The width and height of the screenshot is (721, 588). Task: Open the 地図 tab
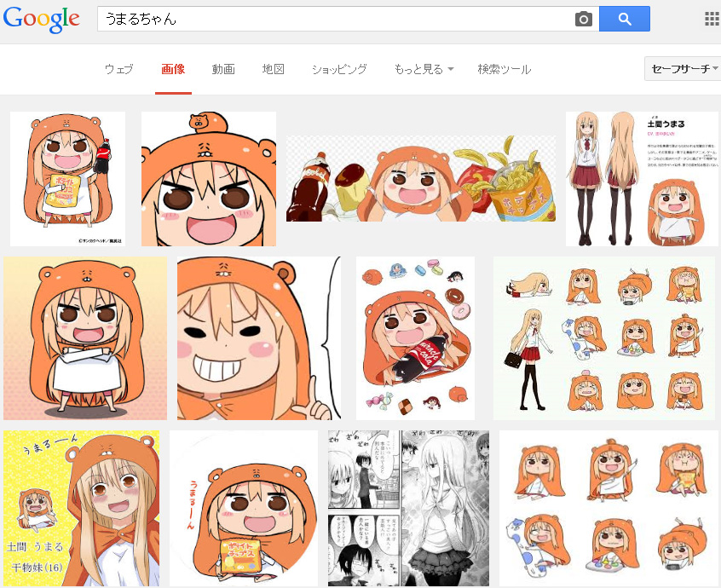[x=273, y=69]
